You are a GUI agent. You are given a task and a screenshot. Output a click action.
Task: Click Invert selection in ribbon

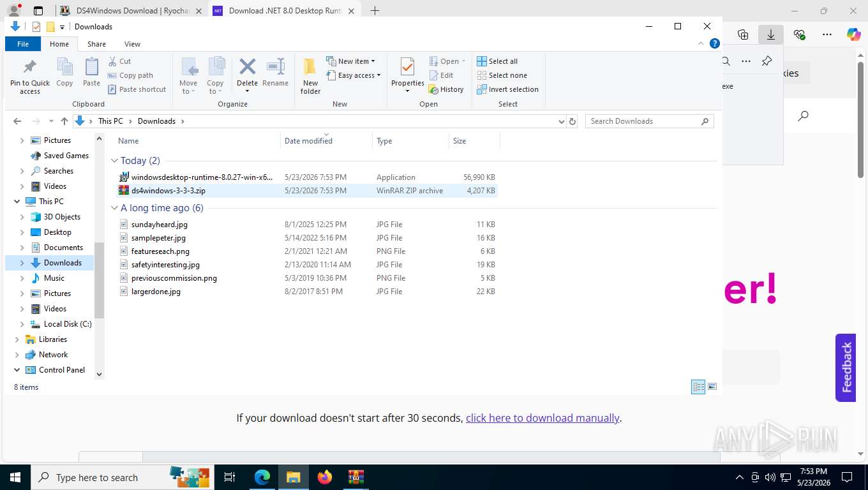pos(508,89)
